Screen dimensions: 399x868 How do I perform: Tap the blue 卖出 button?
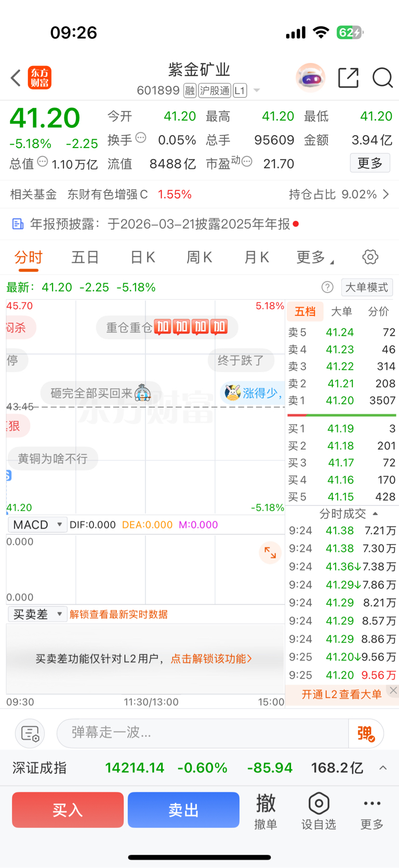coord(183,810)
